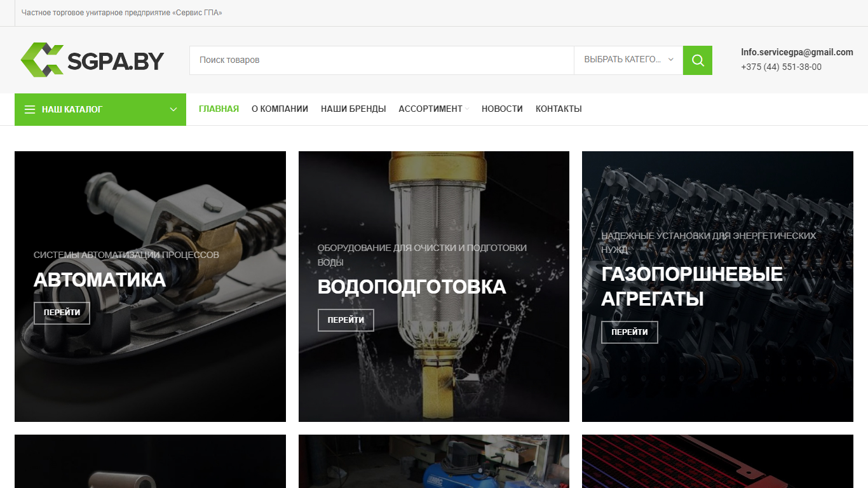Click the green search magnifier button
The width and height of the screenshot is (868, 488).
coord(698,60)
